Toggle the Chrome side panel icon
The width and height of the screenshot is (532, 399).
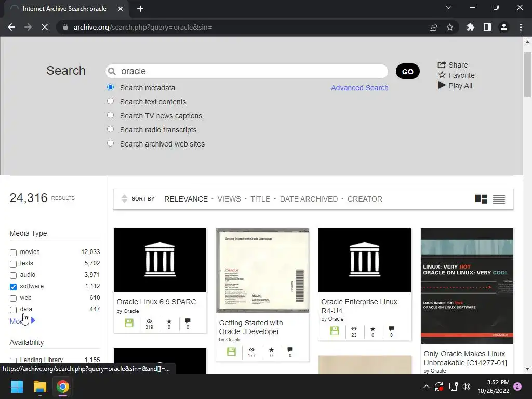[x=487, y=27]
